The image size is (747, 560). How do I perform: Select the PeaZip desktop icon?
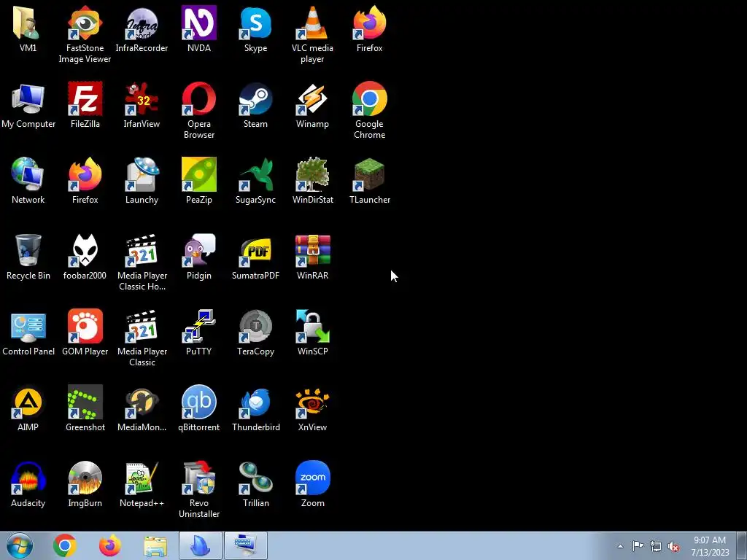[x=198, y=174]
